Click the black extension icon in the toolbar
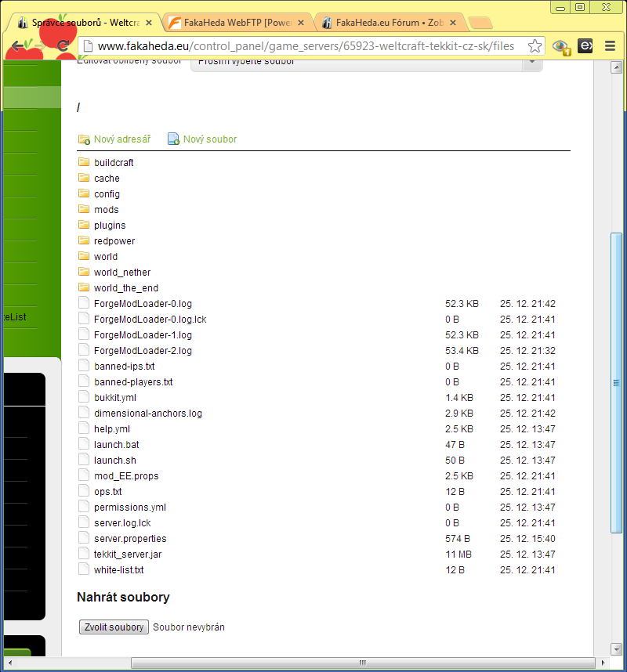The height and width of the screenshot is (672, 627). pyautogui.click(x=585, y=45)
